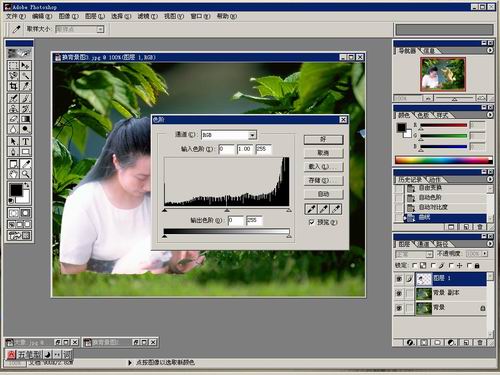Click the 自动 Auto button in Levels
This screenshot has width=500, height=375.
(323, 194)
